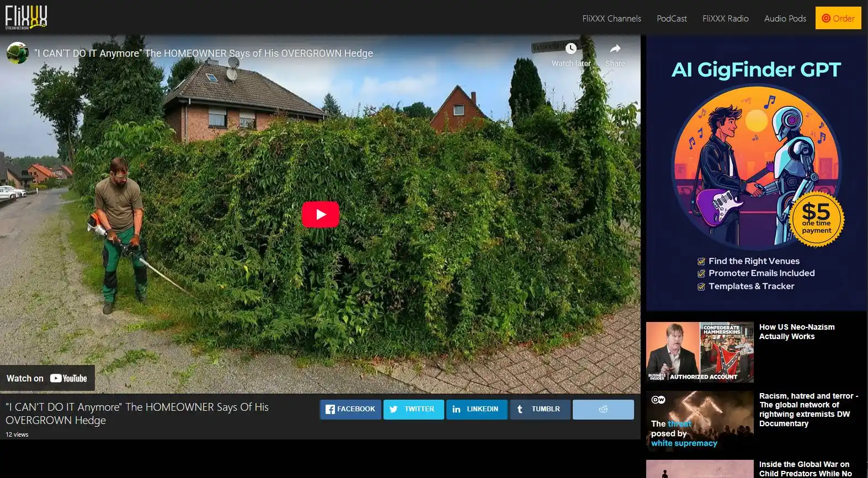
Task: Open the DW rightwing extremists documentary link
Action: tap(808, 410)
